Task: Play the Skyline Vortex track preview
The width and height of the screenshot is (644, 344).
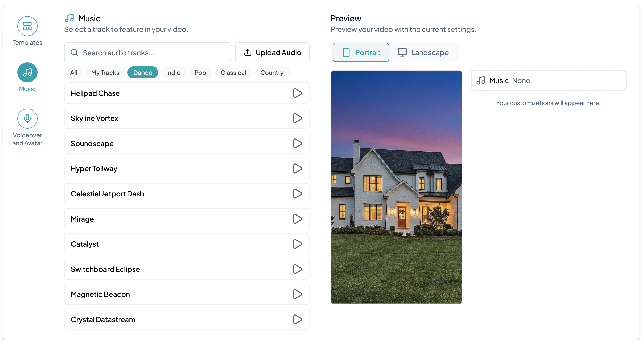Action: 297,118
